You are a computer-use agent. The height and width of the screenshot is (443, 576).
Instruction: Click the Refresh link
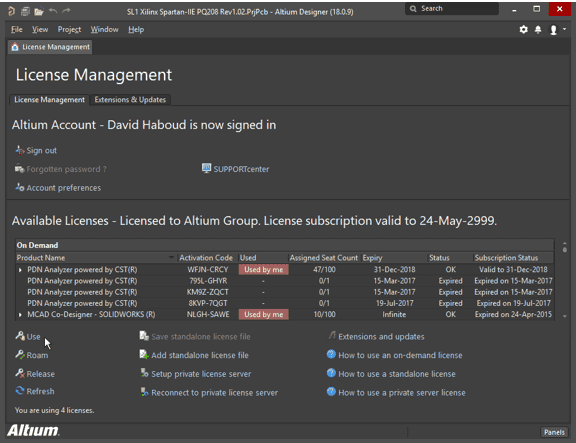pos(40,391)
